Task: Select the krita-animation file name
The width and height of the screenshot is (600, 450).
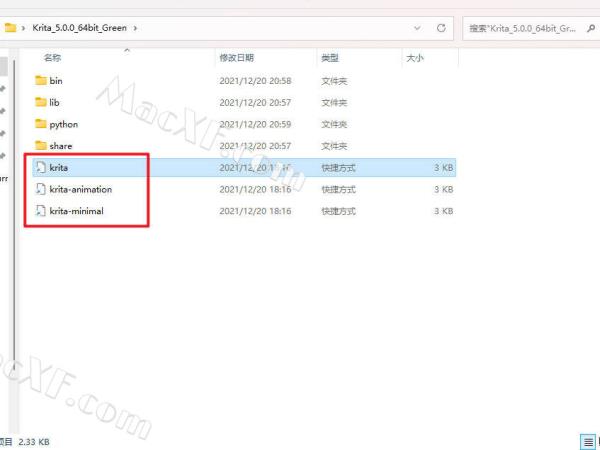Action: point(81,189)
